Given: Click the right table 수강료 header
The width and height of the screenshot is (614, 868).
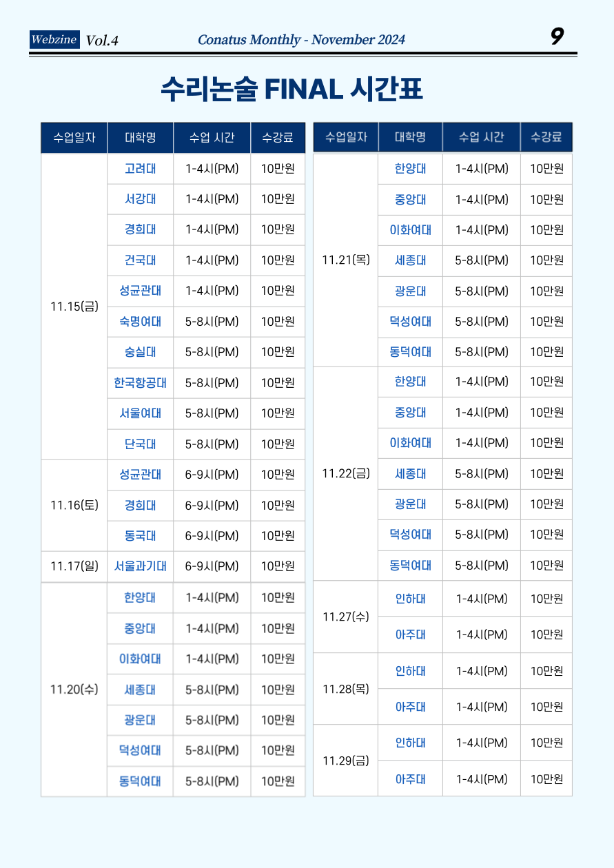Looking at the screenshot, I should 546,136.
